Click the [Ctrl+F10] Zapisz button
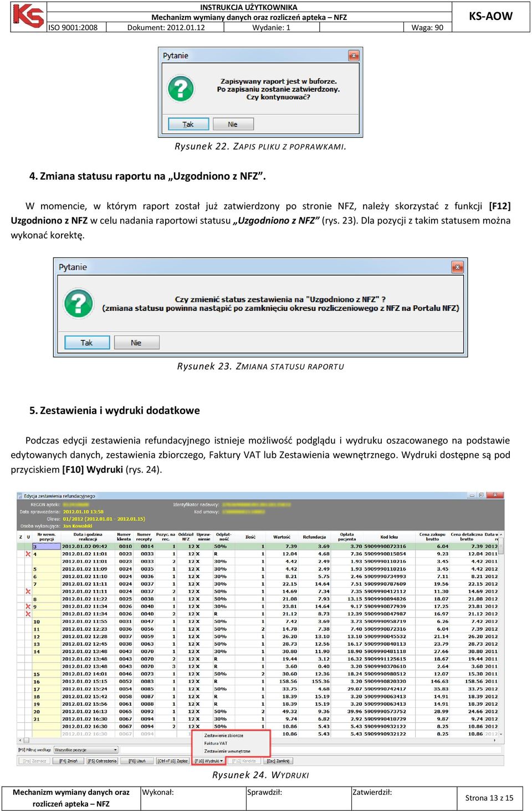 pyautogui.click(x=173, y=761)
